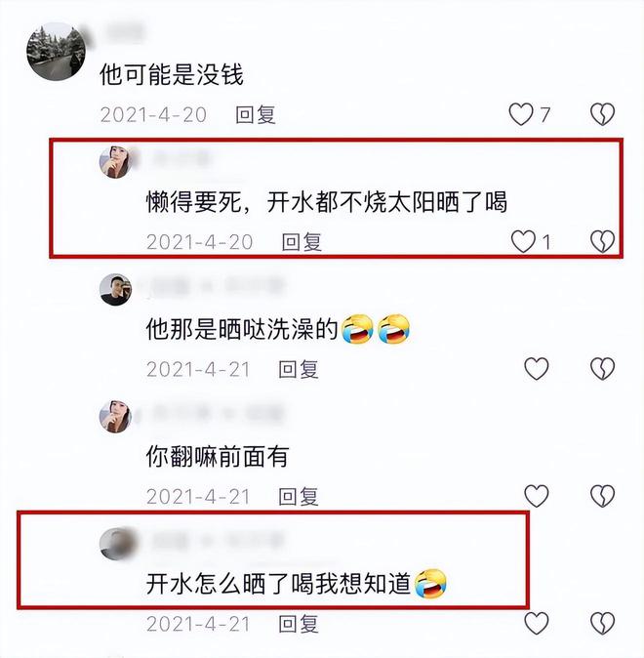Like the comment "他可能是没钱"

pos(521,114)
